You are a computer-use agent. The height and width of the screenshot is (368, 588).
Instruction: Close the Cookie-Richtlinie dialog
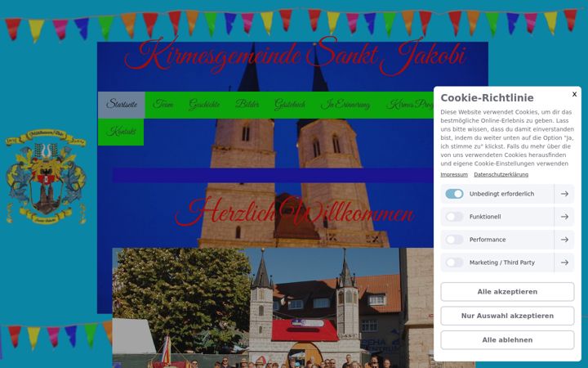coord(574,94)
